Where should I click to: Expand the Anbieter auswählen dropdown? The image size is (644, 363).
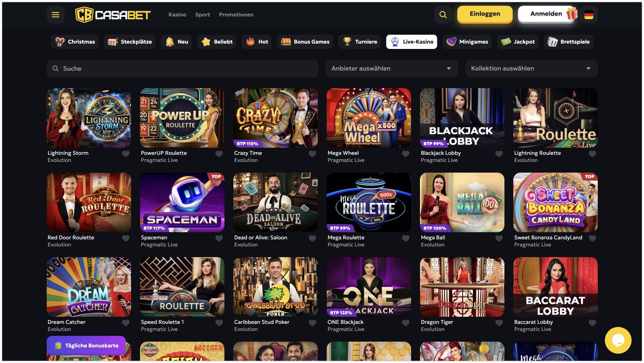(x=392, y=69)
